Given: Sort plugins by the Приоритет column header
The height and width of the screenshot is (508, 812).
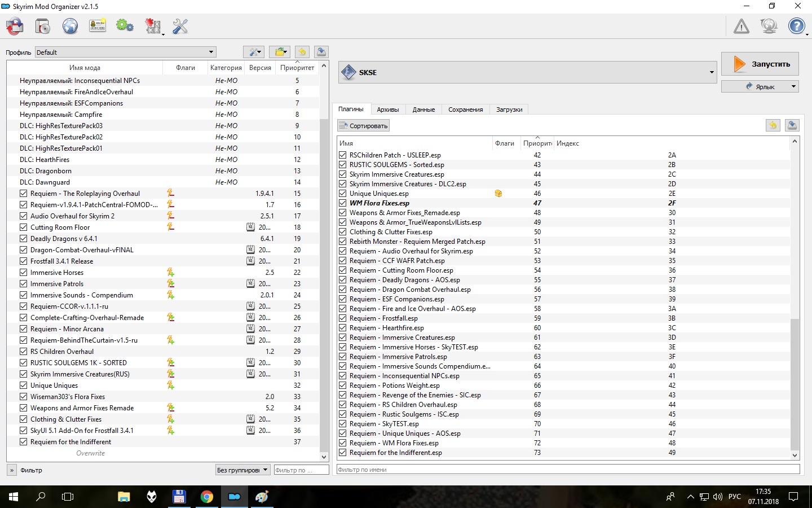Looking at the screenshot, I should (537, 143).
